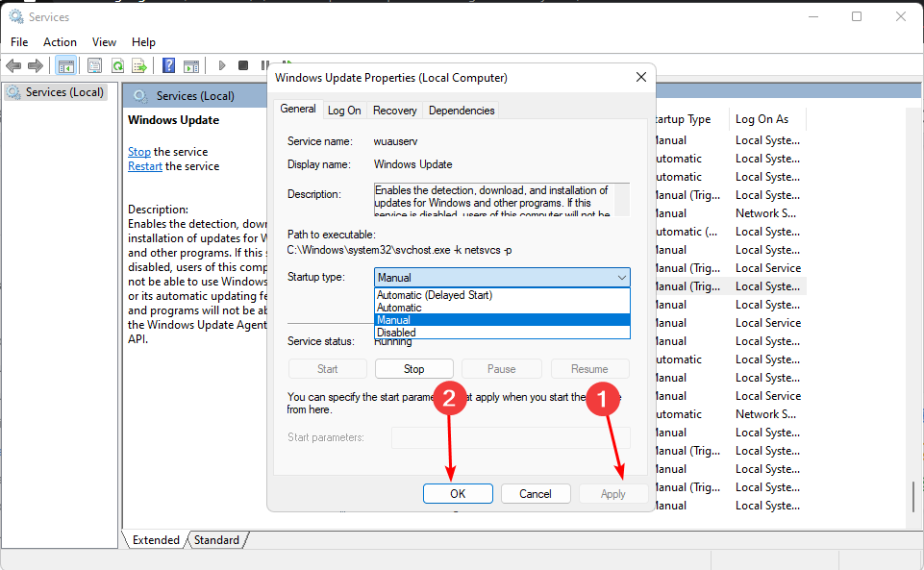Viewport: 924px width, 570px height.
Task: Toggle the Show/Hide Console Tree icon
Action: pos(65,65)
